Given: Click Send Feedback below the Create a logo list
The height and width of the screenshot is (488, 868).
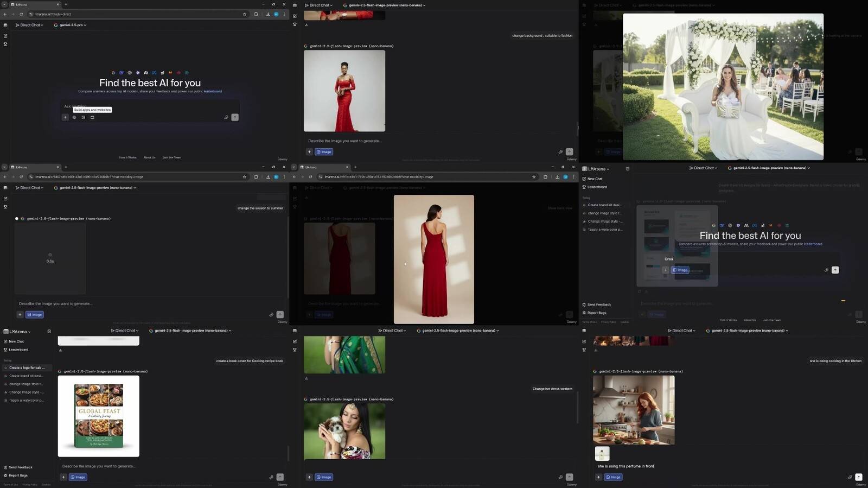Looking at the screenshot, I should [21, 467].
